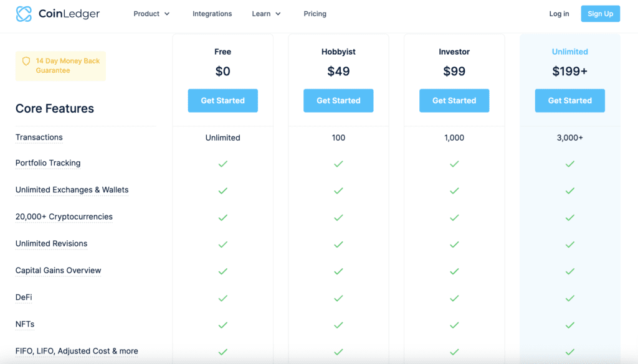Expand the Product dropdown menu

(151, 14)
